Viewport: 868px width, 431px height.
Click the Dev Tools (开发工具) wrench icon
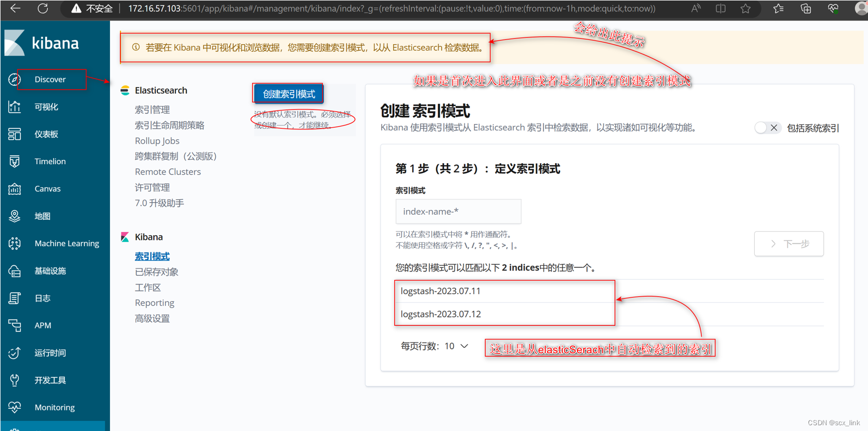pos(15,380)
